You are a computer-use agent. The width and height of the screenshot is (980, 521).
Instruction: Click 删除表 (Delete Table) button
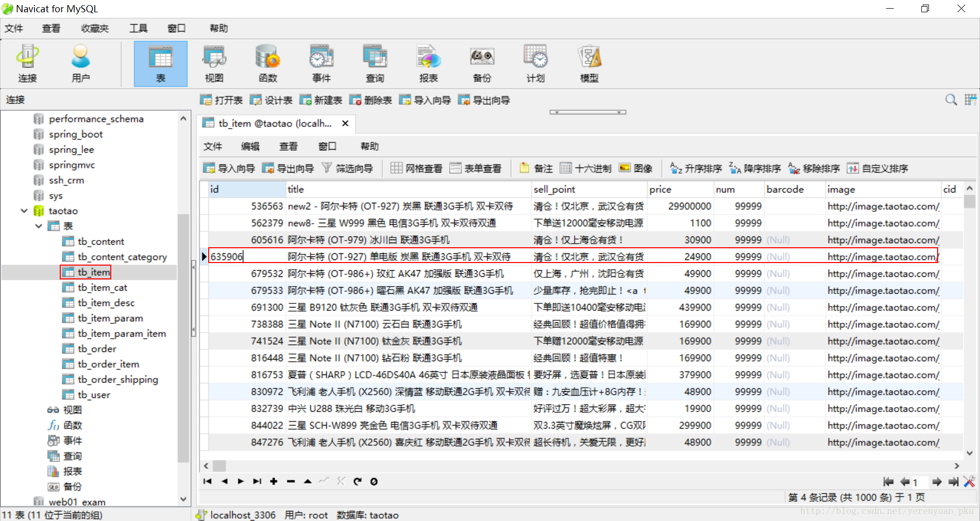pyautogui.click(x=371, y=100)
